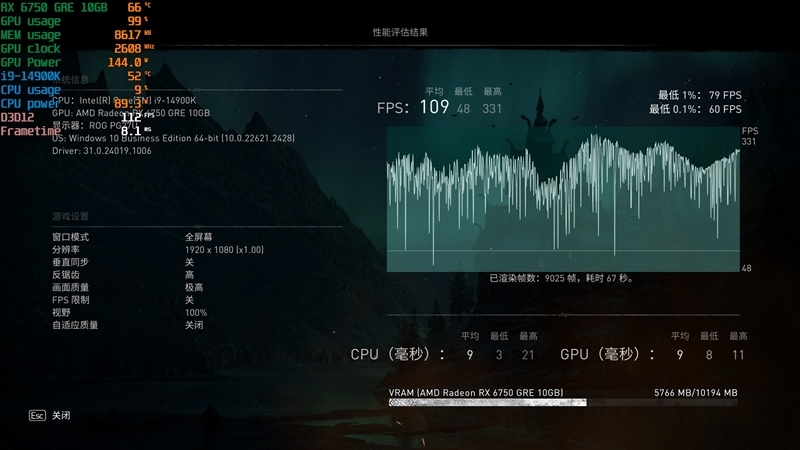
Task: Click the 分辨率 setting label
Action: tap(66, 250)
